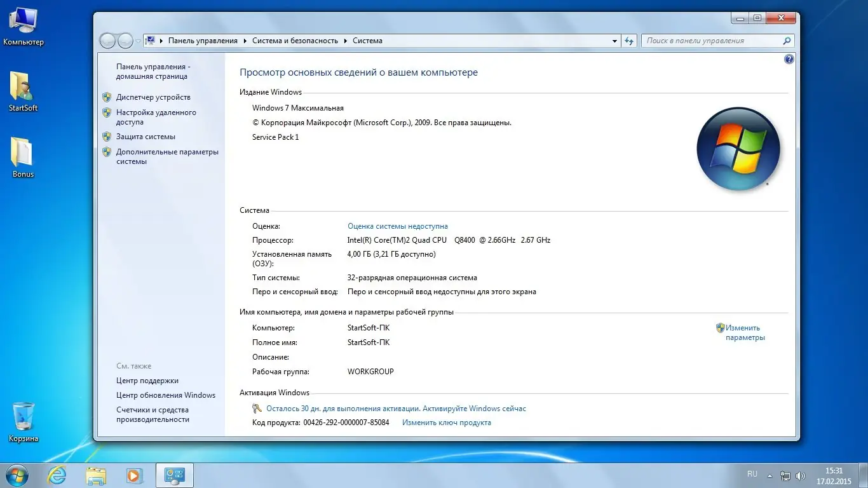
Task: Open help with the blue question mark
Action: click(x=789, y=59)
